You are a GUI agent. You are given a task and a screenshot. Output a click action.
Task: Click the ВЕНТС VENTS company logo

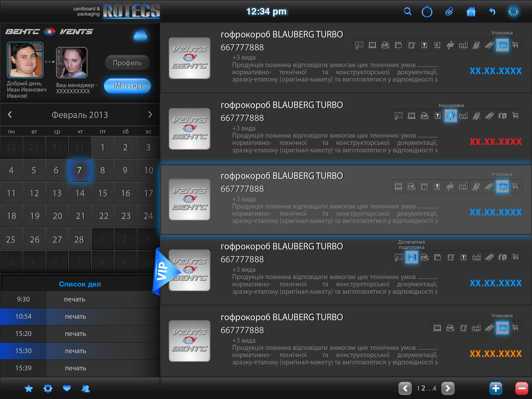[49, 32]
